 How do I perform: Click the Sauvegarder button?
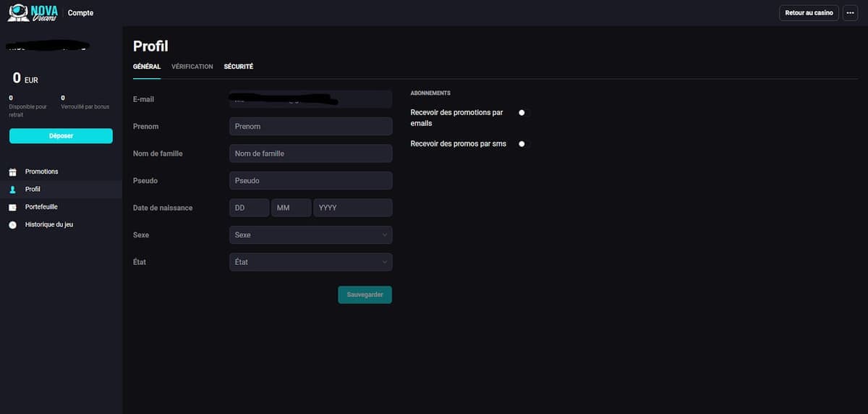(x=365, y=295)
